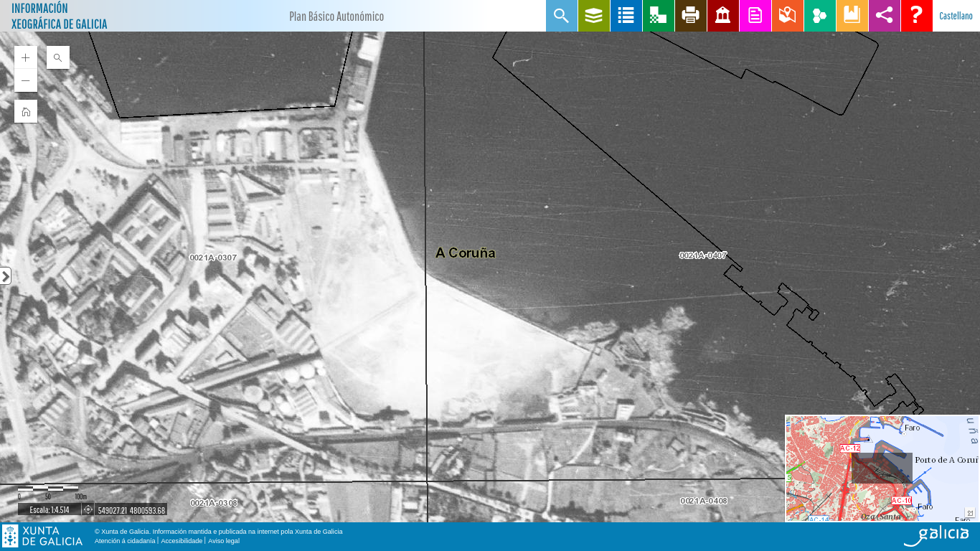Click the coordinate locator crosshair icon
980x551 pixels.
(x=88, y=509)
